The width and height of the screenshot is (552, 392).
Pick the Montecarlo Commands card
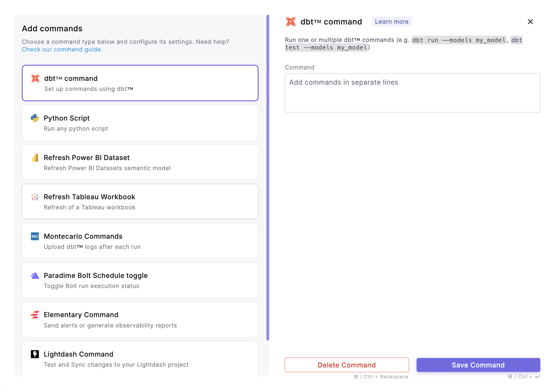click(x=140, y=241)
